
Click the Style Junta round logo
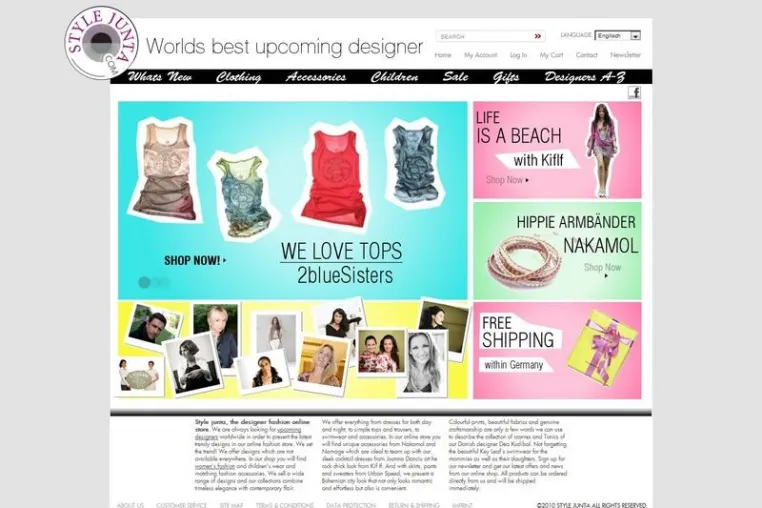coord(101,43)
